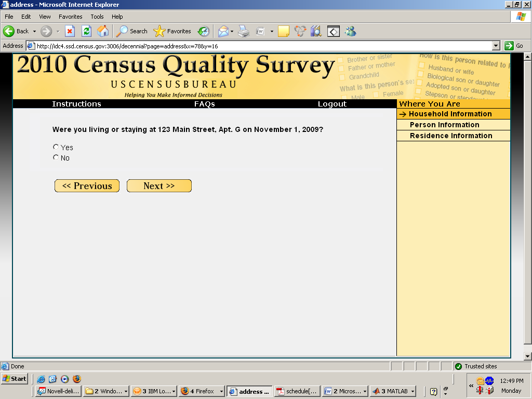Click the Windows Start button
The width and height of the screenshot is (532, 399).
click(x=15, y=379)
